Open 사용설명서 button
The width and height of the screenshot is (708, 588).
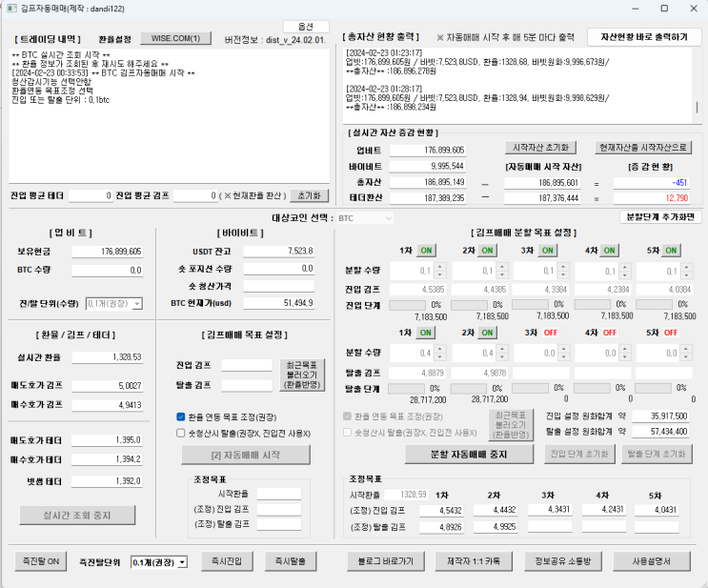tap(652, 561)
